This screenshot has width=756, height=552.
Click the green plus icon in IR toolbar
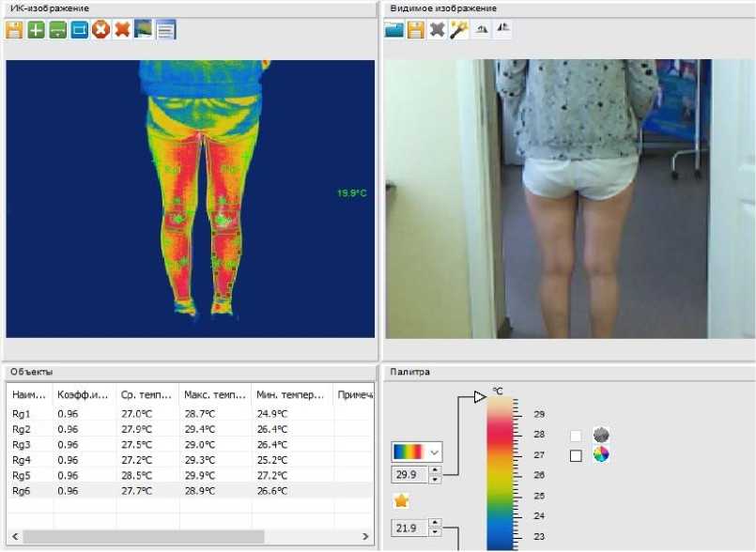pyautogui.click(x=36, y=30)
